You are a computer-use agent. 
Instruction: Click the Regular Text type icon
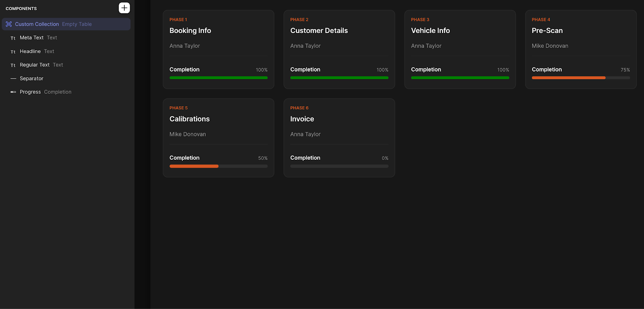pyautogui.click(x=13, y=65)
